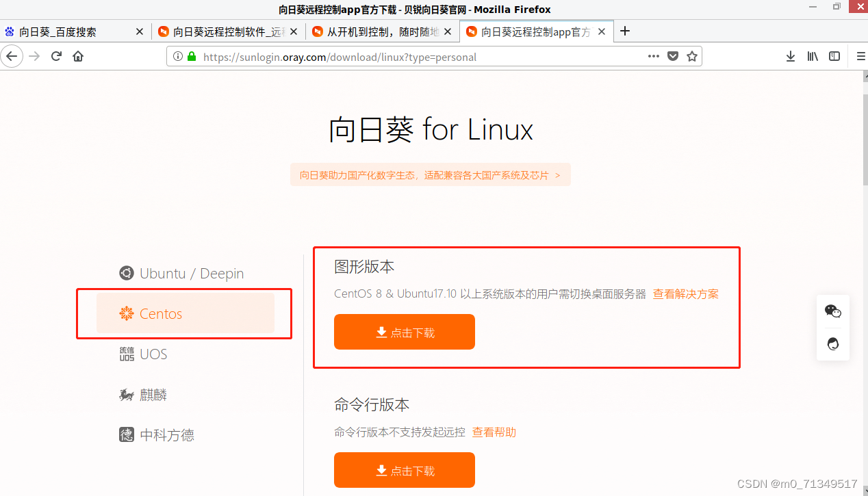868x496 pixels.
Task: Click the customer service icon below WeChat
Action: tap(832, 343)
